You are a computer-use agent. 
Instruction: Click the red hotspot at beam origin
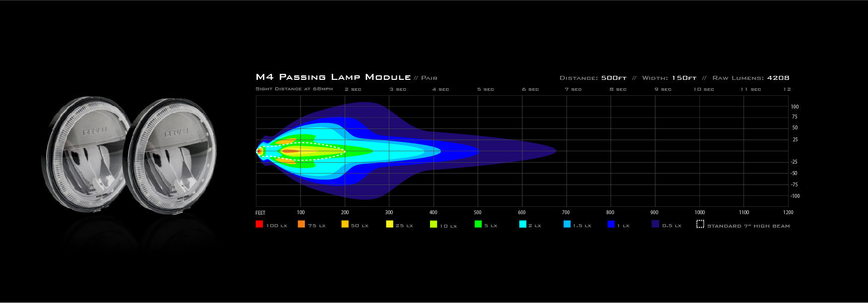coord(260,151)
